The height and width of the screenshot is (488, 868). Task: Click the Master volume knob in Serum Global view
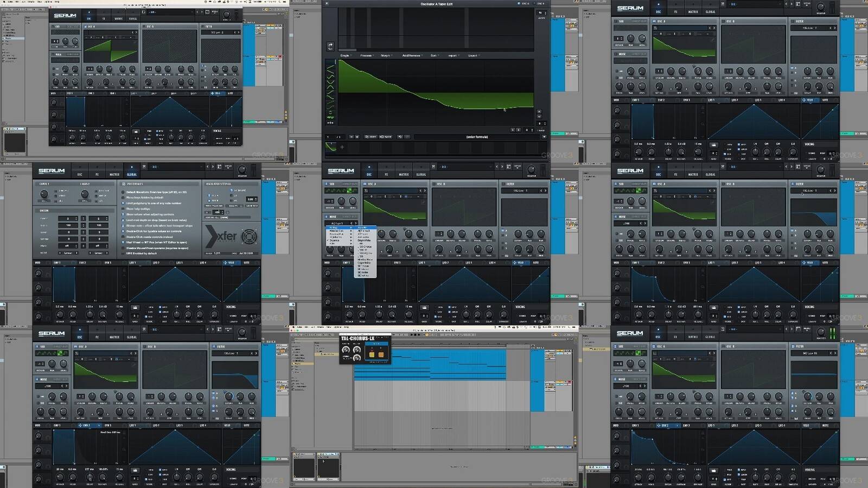(242, 169)
